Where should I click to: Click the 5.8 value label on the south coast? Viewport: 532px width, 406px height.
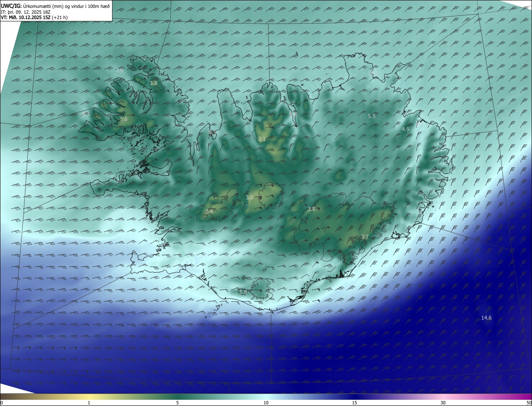click(243, 292)
